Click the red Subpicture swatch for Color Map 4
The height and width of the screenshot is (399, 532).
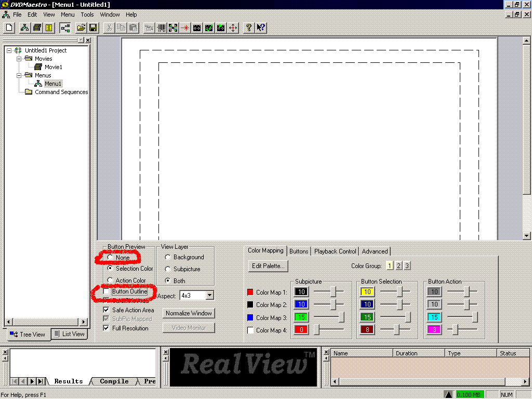pos(301,330)
